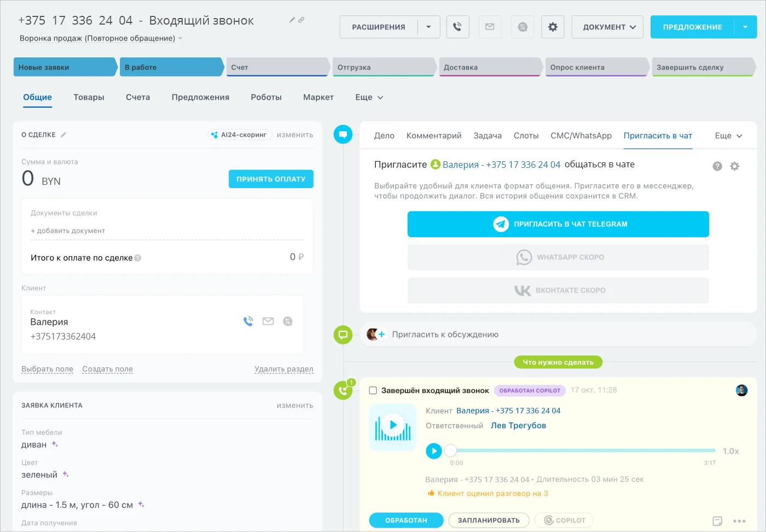This screenshot has width=766, height=532.
Task: Click the phone icon next to contact Валерия
Action: (x=248, y=321)
